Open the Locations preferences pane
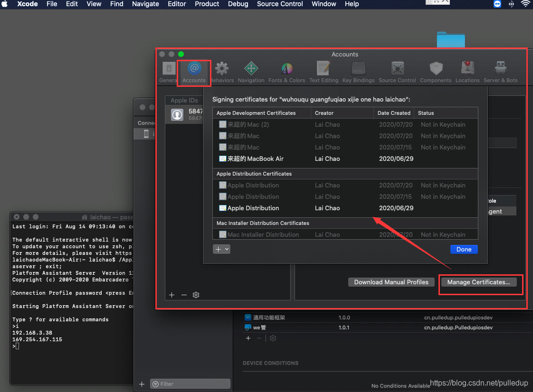 tap(467, 72)
